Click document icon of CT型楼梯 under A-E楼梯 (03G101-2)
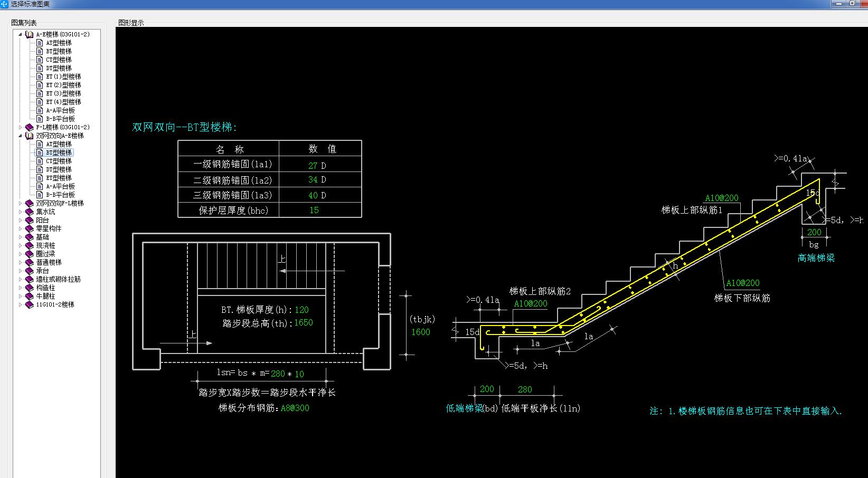This screenshot has width=868, height=478. [40, 60]
